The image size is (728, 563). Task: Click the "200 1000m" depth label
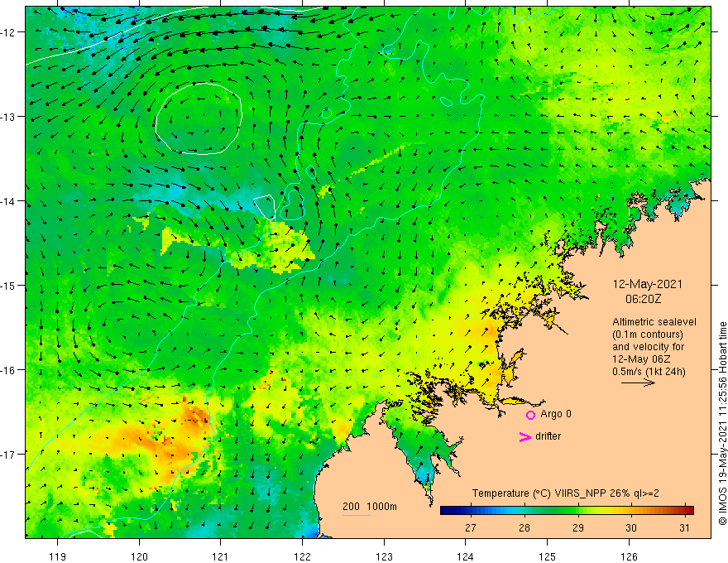370,507
